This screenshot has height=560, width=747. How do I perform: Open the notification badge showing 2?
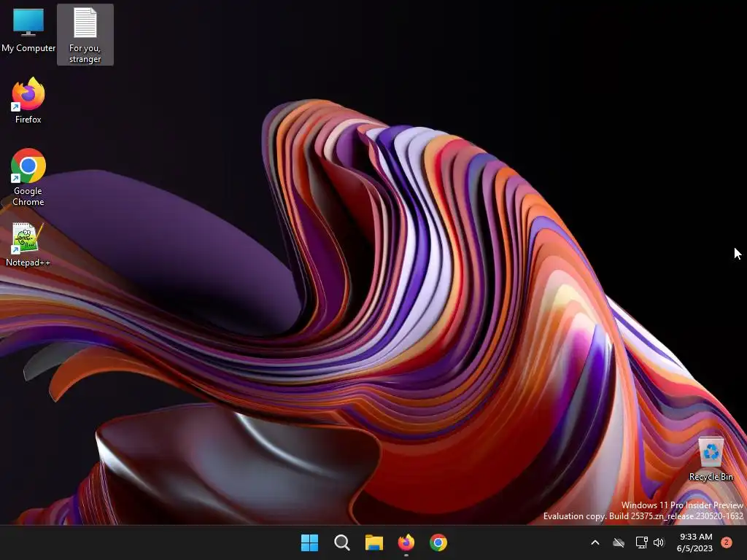(727, 542)
